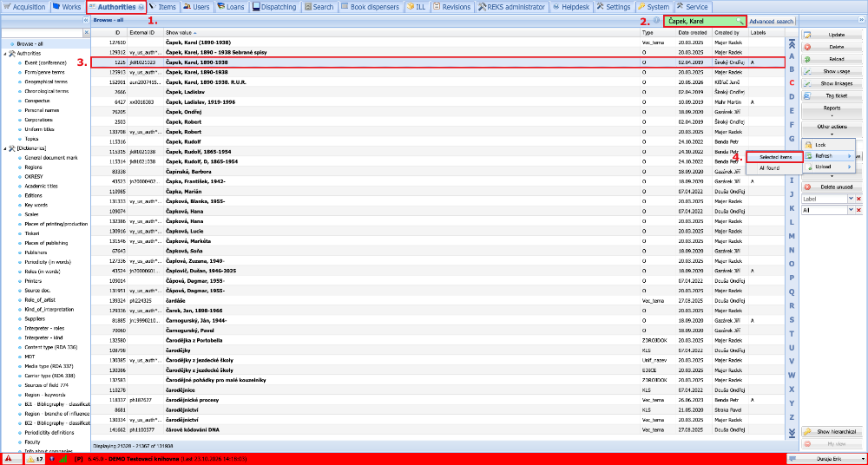The image size is (868, 465).
Task: Switch to the Works tab
Action: [67, 7]
